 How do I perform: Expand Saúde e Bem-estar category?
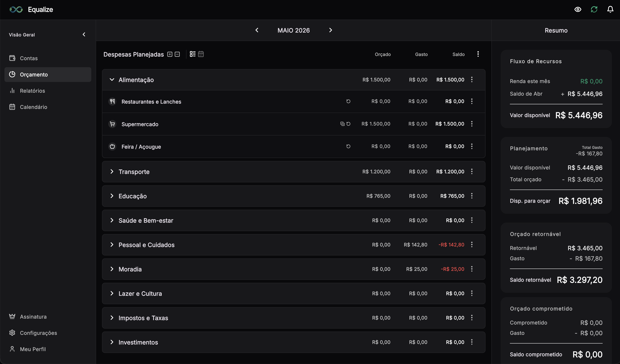(112, 220)
